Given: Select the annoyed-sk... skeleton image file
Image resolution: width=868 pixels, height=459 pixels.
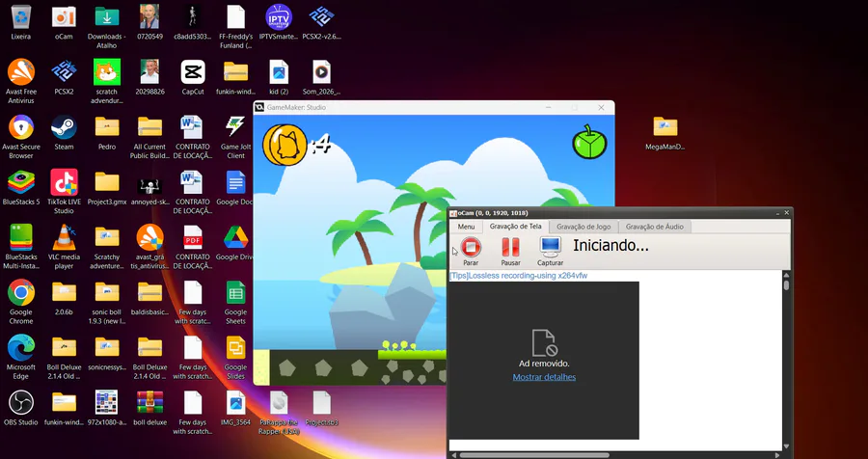Looking at the screenshot, I should (150, 188).
